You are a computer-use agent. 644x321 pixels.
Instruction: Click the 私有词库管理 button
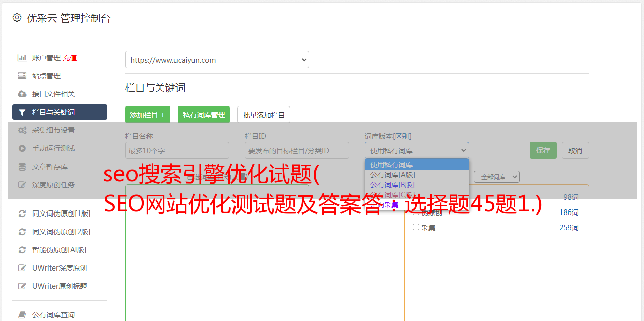(204, 115)
